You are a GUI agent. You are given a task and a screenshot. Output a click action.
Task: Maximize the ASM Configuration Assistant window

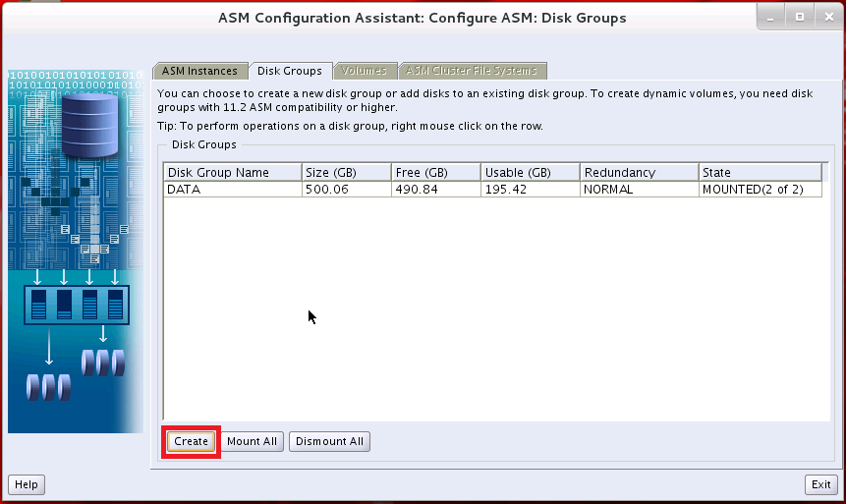tap(799, 18)
